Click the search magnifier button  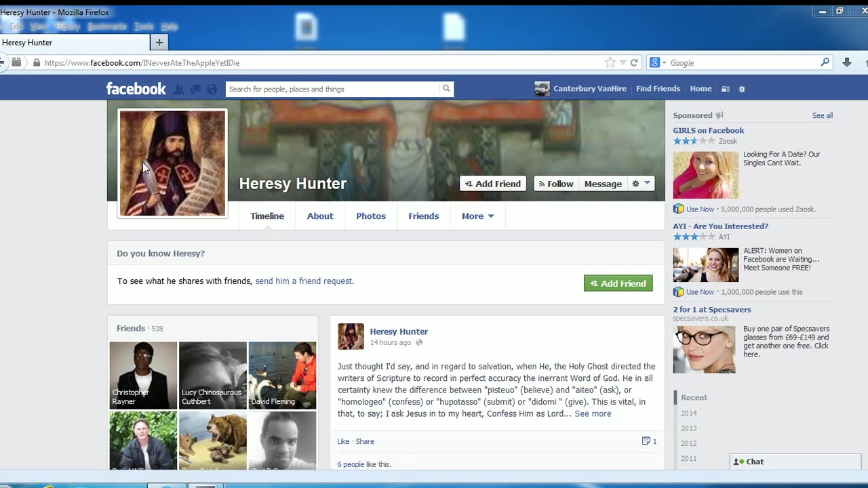(446, 89)
